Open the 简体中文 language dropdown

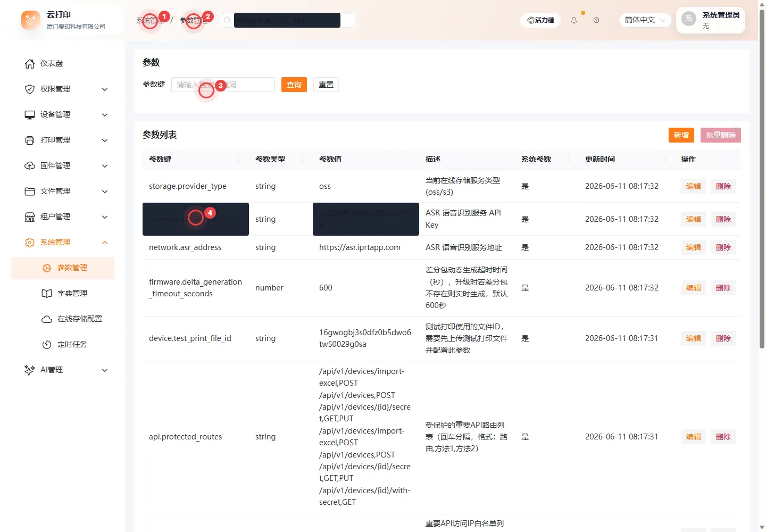(645, 20)
